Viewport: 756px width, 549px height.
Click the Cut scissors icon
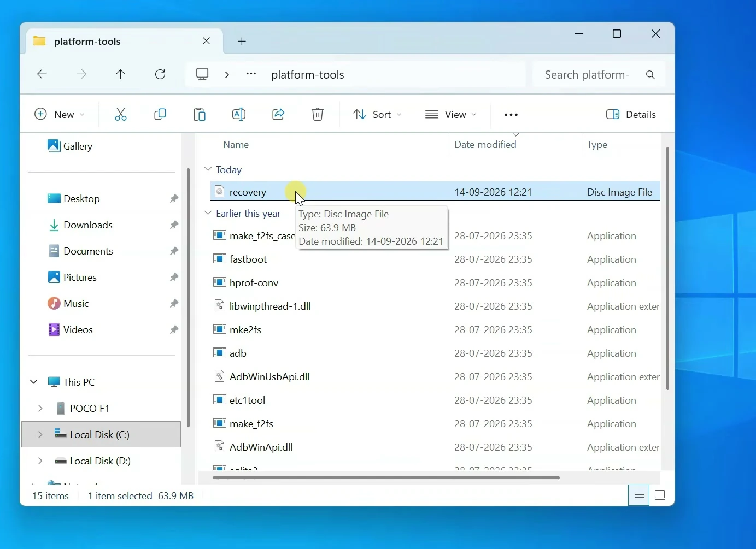click(x=121, y=114)
